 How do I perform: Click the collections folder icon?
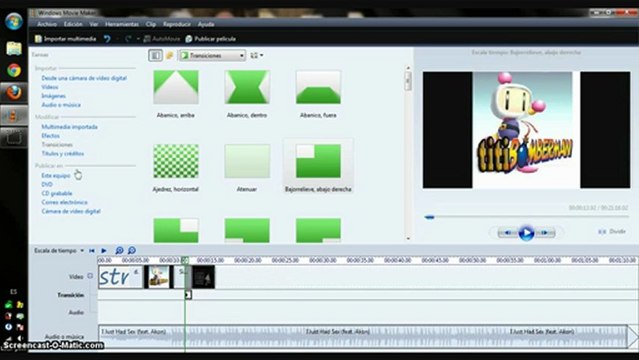tap(170, 55)
